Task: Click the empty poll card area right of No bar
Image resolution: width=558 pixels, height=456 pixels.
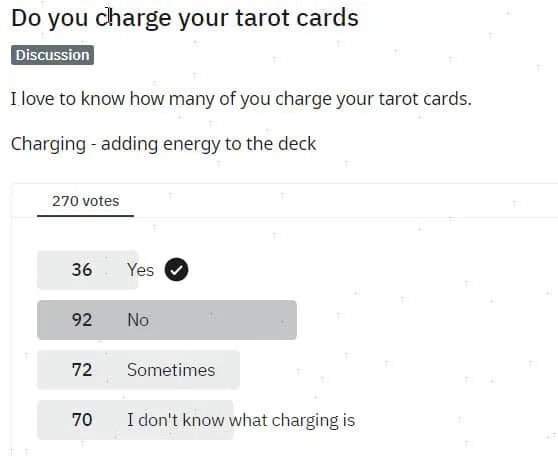Action: (x=427, y=320)
